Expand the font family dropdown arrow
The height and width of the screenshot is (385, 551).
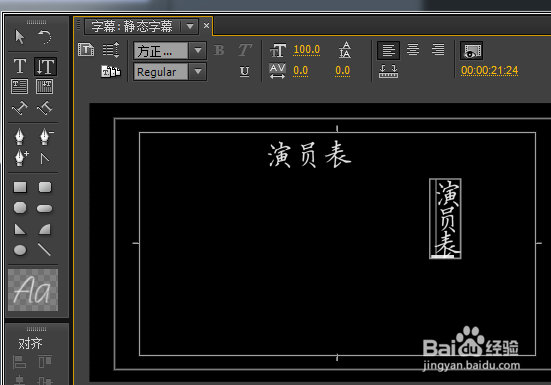[198, 51]
